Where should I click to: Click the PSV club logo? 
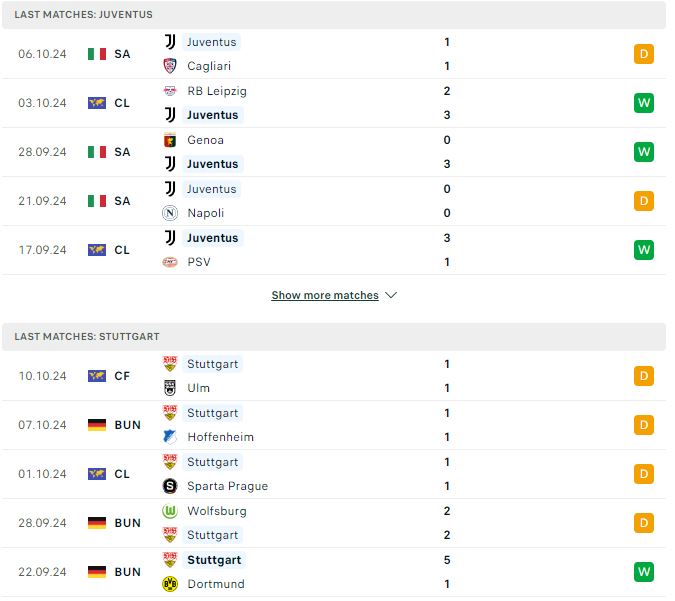170,262
